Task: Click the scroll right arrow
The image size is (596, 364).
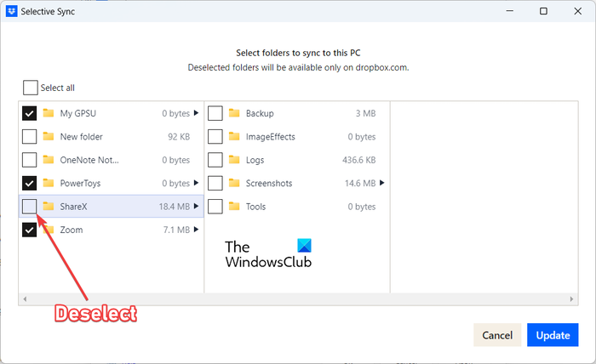Action: point(571,299)
